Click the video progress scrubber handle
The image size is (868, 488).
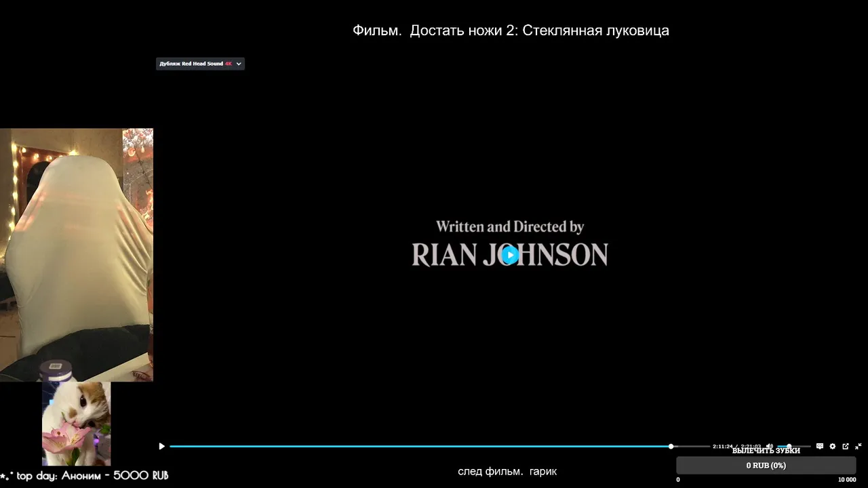tap(671, 446)
